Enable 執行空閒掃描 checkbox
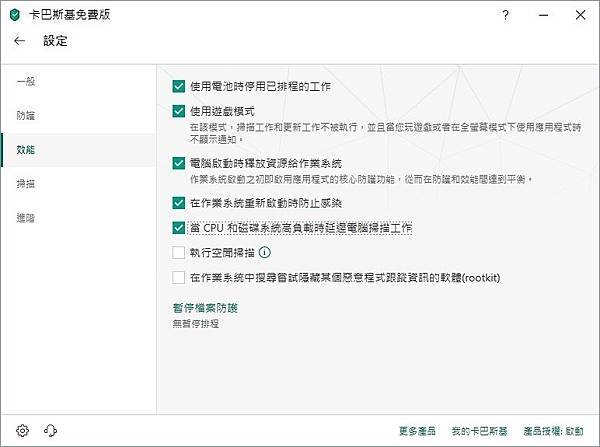 [179, 253]
